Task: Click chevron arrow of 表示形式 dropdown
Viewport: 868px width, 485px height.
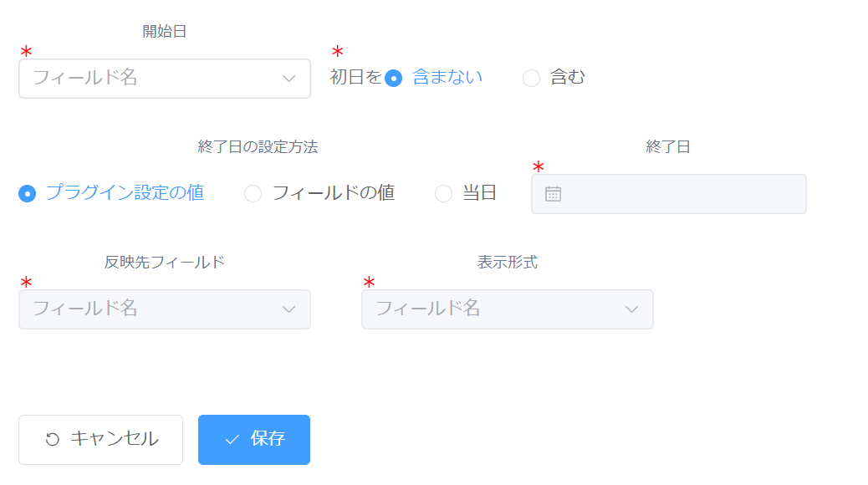Action: click(x=631, y=309)
